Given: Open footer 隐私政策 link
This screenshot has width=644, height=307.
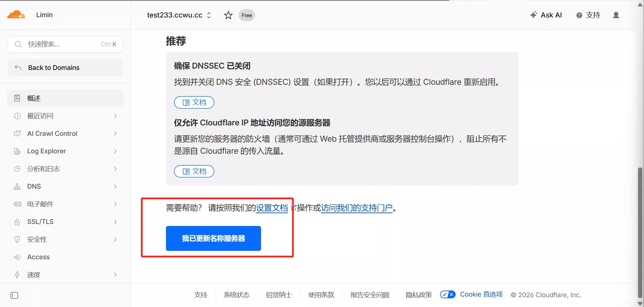Looking at the screenshot, I should point(419,295).
